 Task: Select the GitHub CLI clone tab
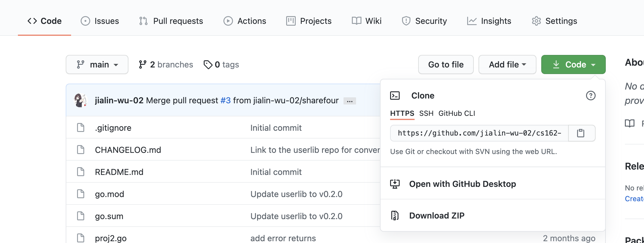457,113
